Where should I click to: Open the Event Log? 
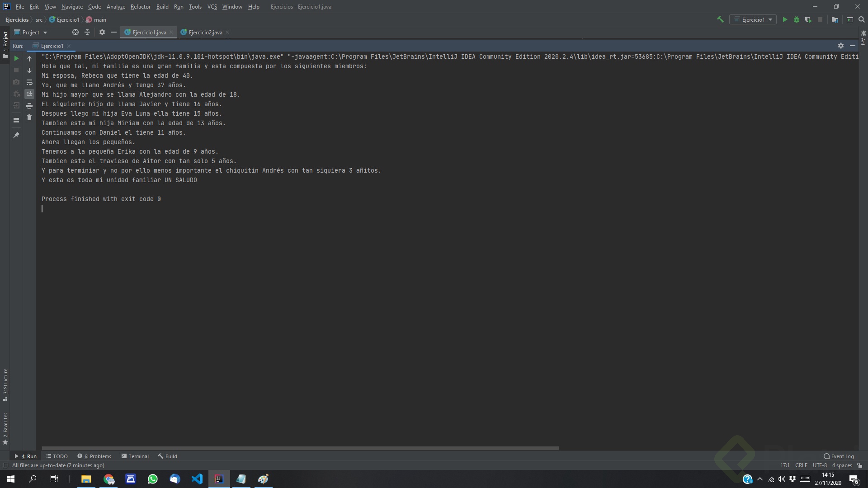[x=839, y=456]
